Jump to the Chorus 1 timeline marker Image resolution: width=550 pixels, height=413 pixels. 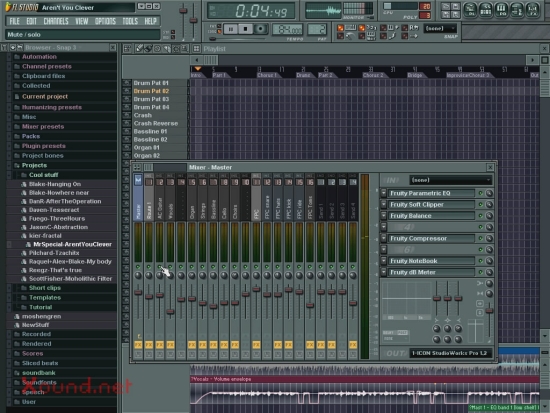point(268,75)
